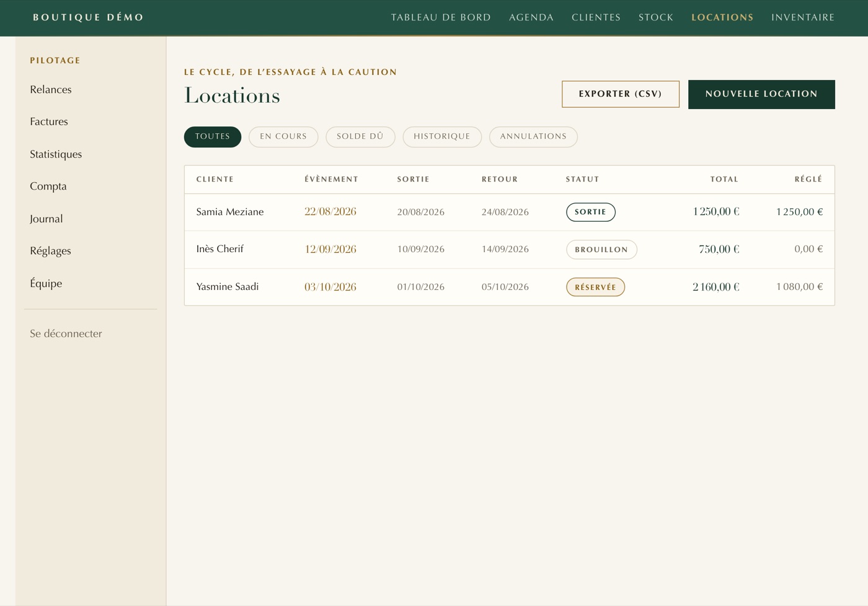
Task: Open Samia Meziane's rental row
Action: click(510, 212)
